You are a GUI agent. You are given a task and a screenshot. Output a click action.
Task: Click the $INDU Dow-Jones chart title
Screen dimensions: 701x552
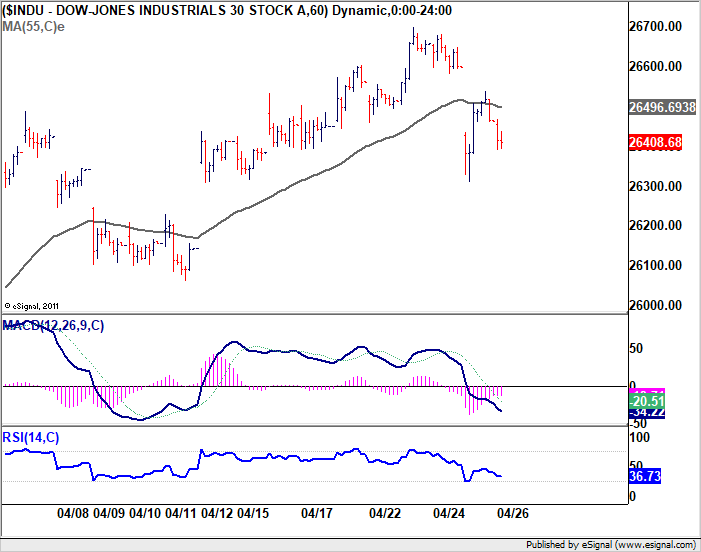227,10
